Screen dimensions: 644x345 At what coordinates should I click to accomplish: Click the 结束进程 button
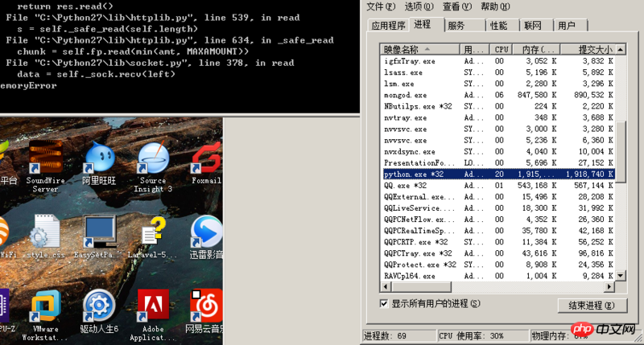(592, 306)
